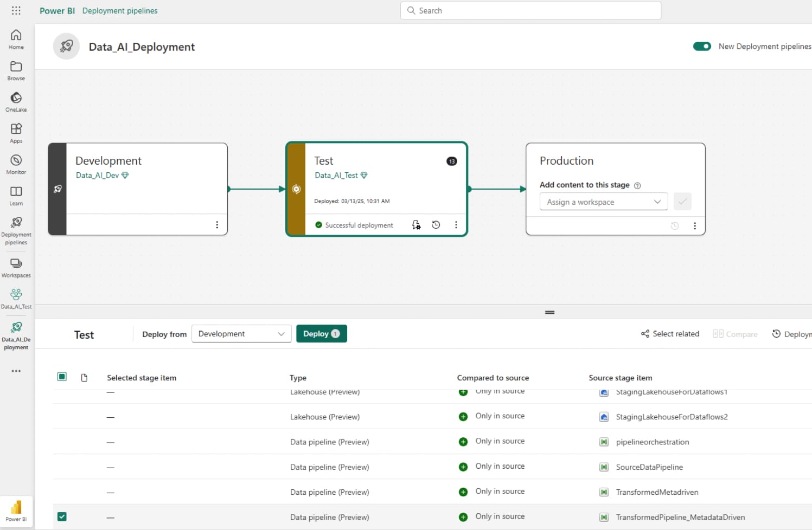This screenshot has width=812, height=530.
Task: Click the Test stage badge 13
Action: (x=452, y=161)
